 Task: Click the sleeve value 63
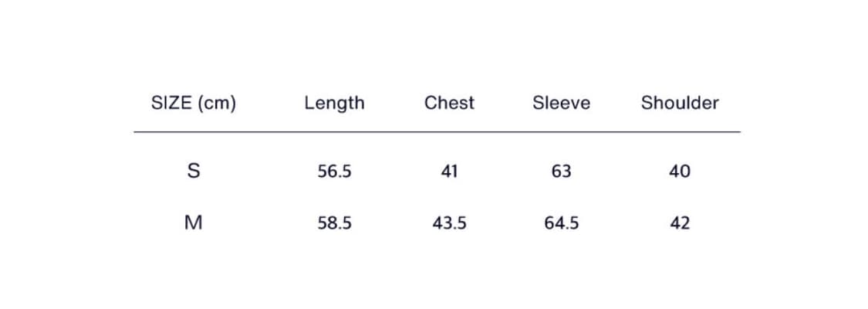point(561,171)
